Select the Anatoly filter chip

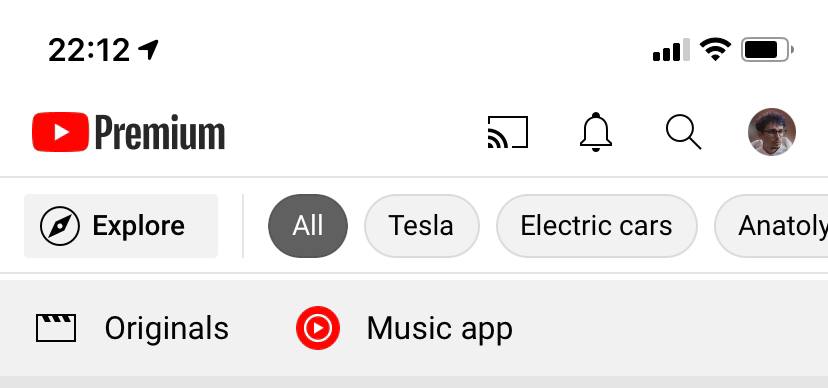point(771,226)
